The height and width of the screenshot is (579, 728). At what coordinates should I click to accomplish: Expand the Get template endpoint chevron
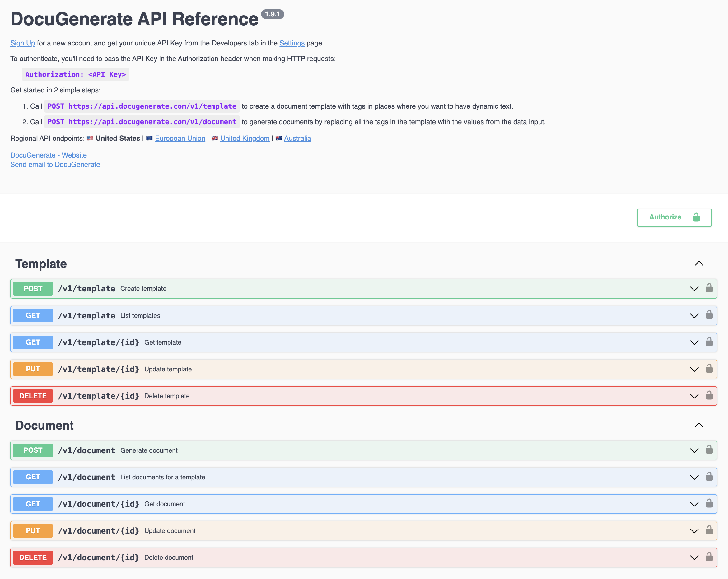(694, 342)
